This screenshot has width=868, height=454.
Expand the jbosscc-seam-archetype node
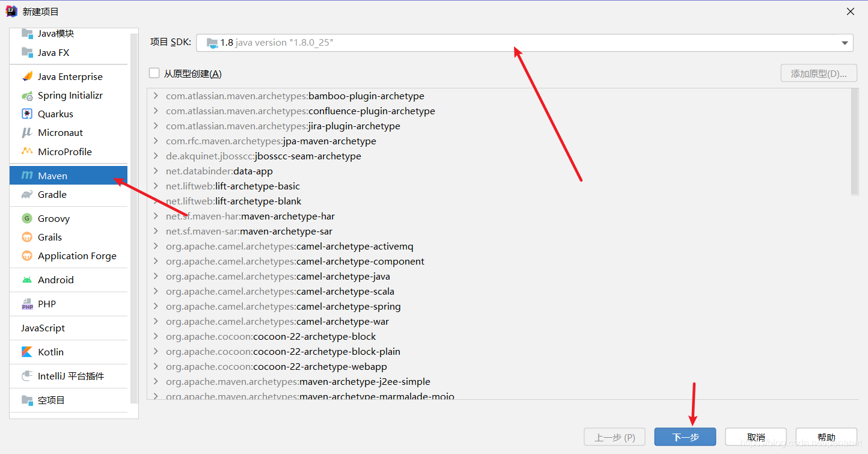(x=156, y=156)
